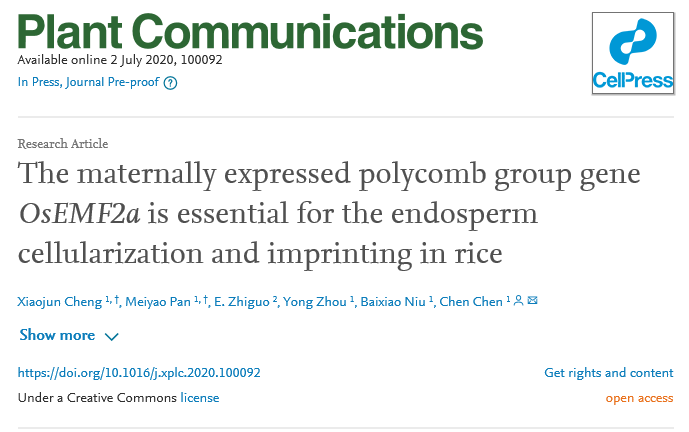Click the In Press, Journal Pre-proof link
Image resolution: width=689 pixels, height=432 pixels.
88,82
